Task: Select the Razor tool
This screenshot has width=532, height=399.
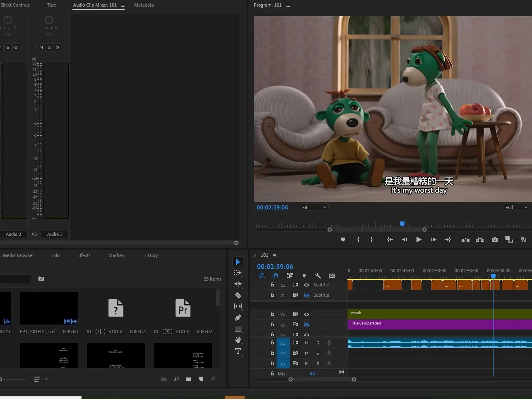Action: [x=238, y=295]
